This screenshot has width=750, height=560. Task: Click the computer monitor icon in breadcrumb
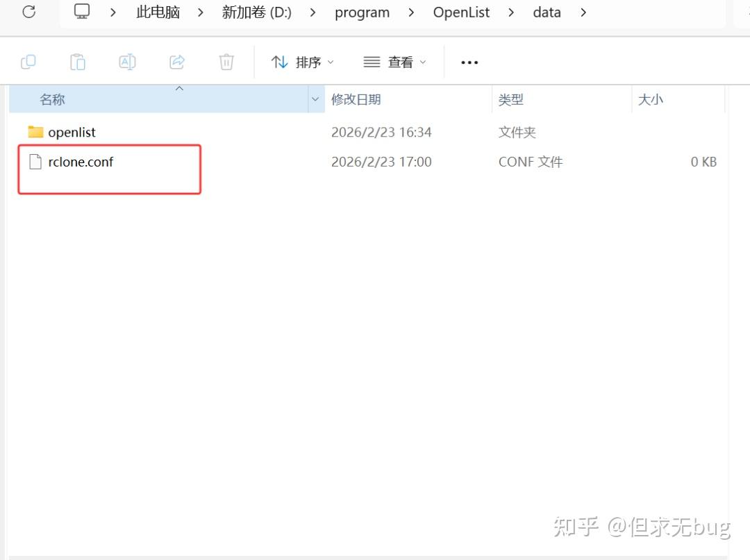tap(82, 11)
